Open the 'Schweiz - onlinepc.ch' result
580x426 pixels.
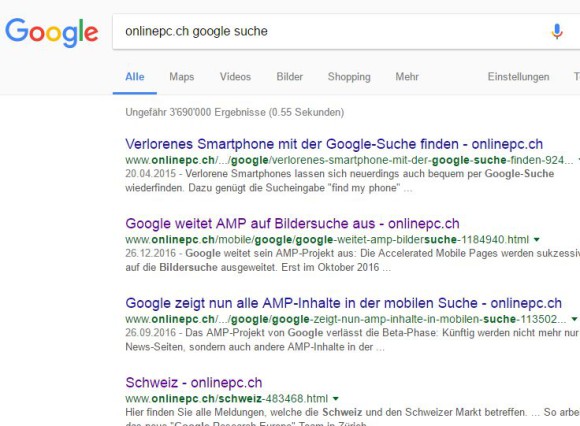coord(194,382)
